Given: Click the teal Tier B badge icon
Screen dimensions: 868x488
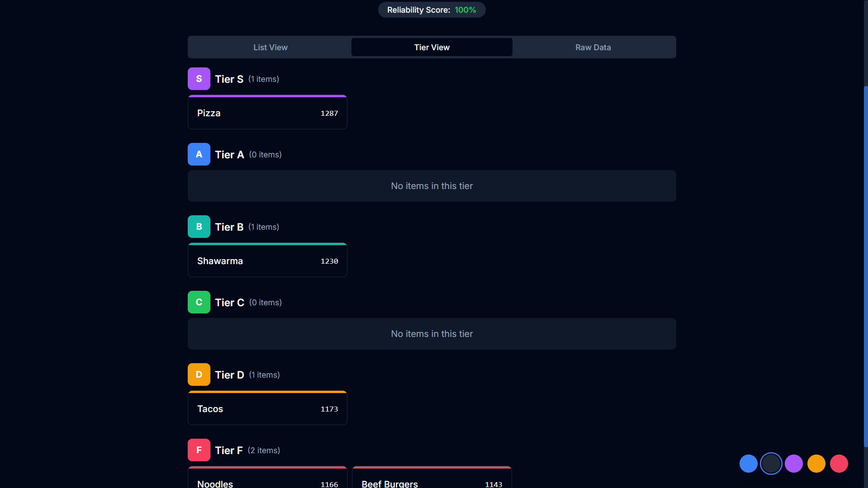Looking at the screenshot, I should [199, 226].
